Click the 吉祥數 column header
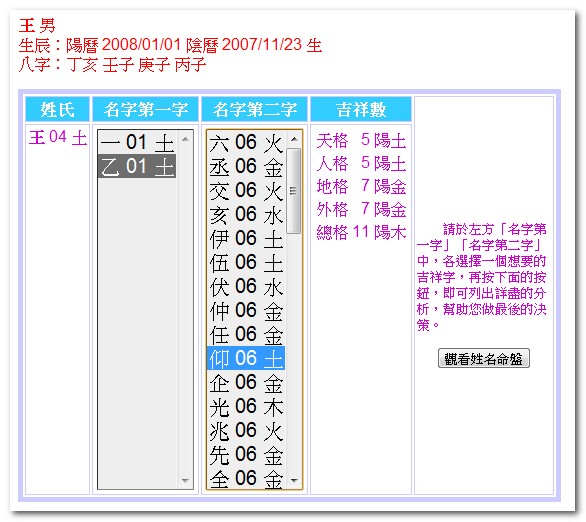The image size is (586, 522). click(x=361, y=109)
